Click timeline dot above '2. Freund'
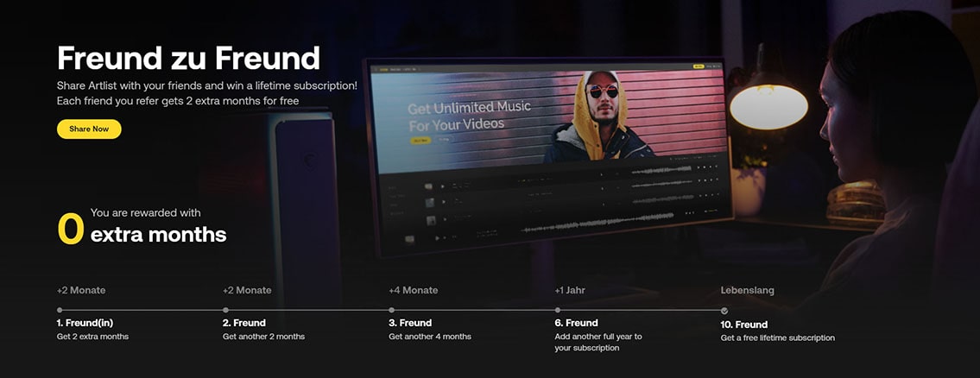Image resolution: width=980 pixels, height=378 pixels. 225,310
